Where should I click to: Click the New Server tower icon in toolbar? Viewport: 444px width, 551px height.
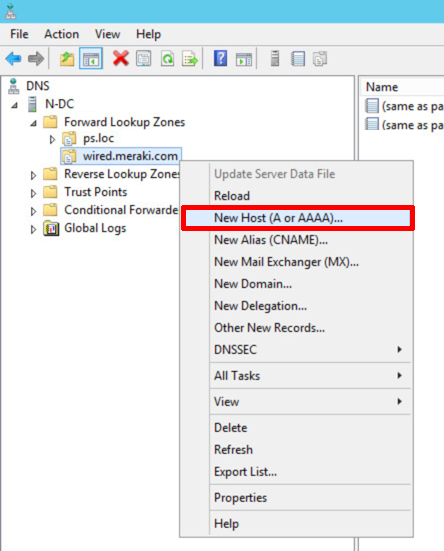click(x=275, y=58)
